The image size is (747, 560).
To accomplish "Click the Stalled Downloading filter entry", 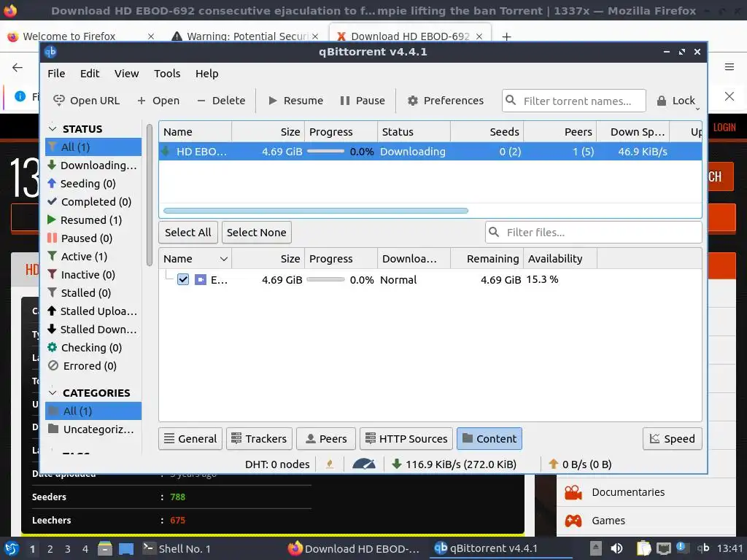I will 93,329.
